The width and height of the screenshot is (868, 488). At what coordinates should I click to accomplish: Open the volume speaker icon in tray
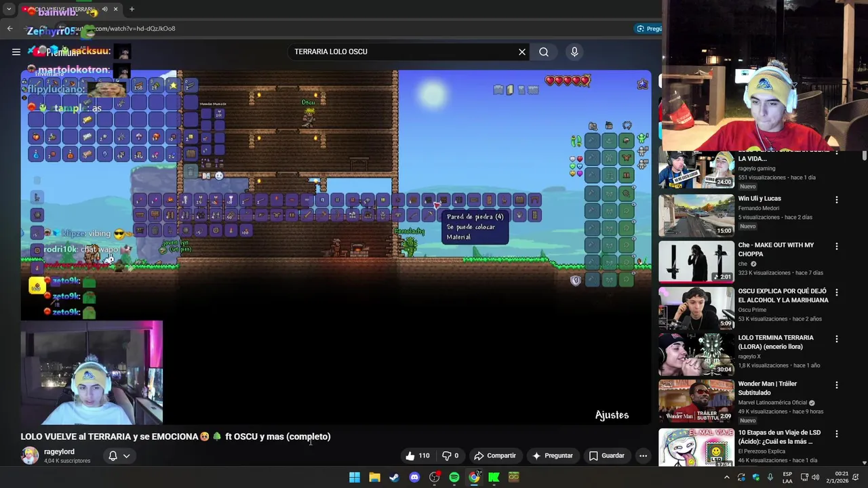pyautogui.click(x=815, y=477)
